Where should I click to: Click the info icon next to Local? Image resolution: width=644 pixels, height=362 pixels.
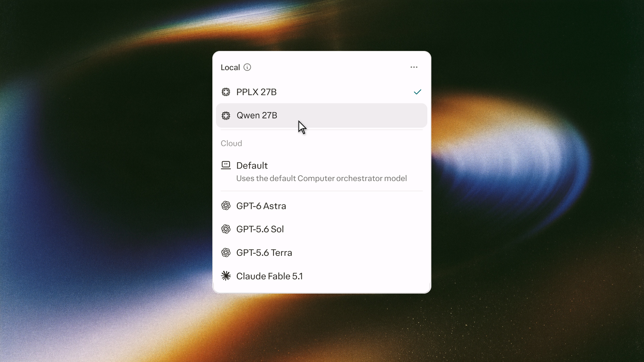pyautogui.click(x=247, y=67)
